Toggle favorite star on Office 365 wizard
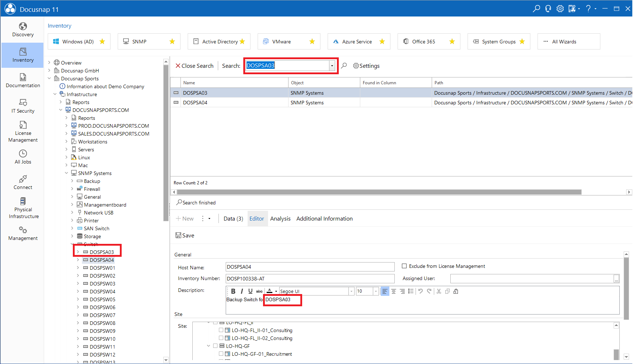633x364 pixels. click(452, 42)
